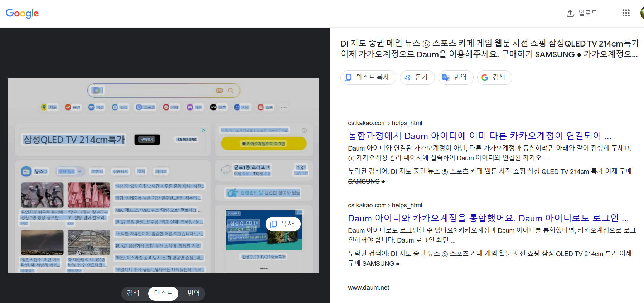Click the 웹툰 webtoon icon
644x303 pixels.
click(x=213, y=107)
